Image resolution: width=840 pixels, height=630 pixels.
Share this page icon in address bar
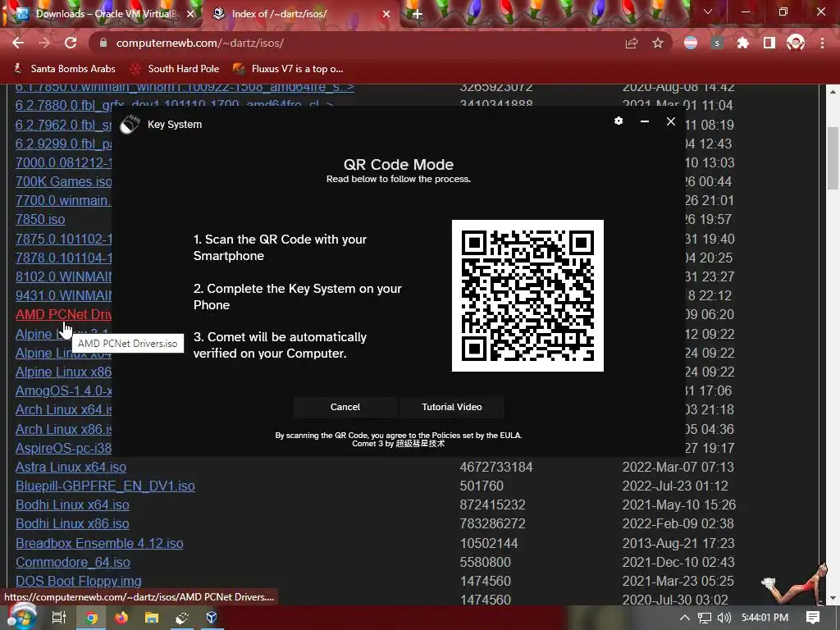tap(632, 43)
